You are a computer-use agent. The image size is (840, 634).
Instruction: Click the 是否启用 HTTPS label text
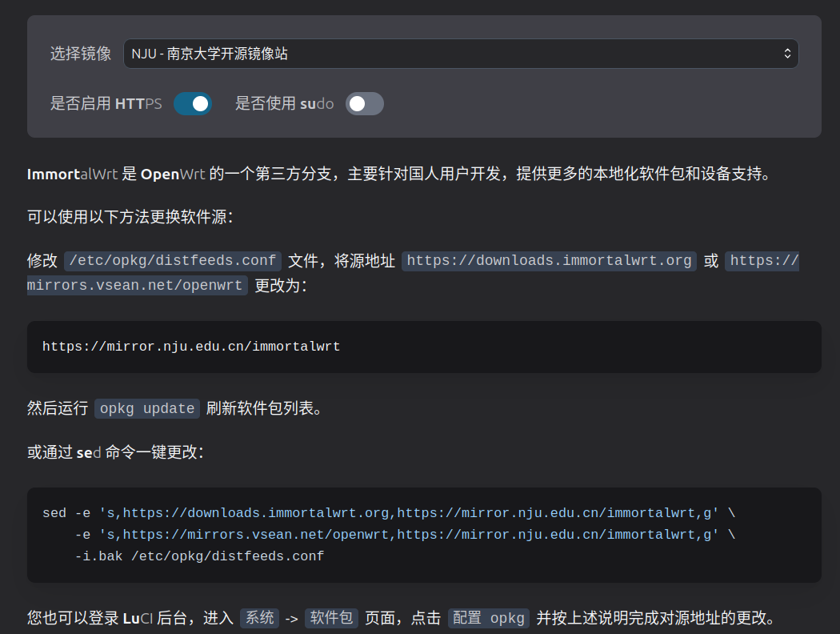click(x=106, y=103)
